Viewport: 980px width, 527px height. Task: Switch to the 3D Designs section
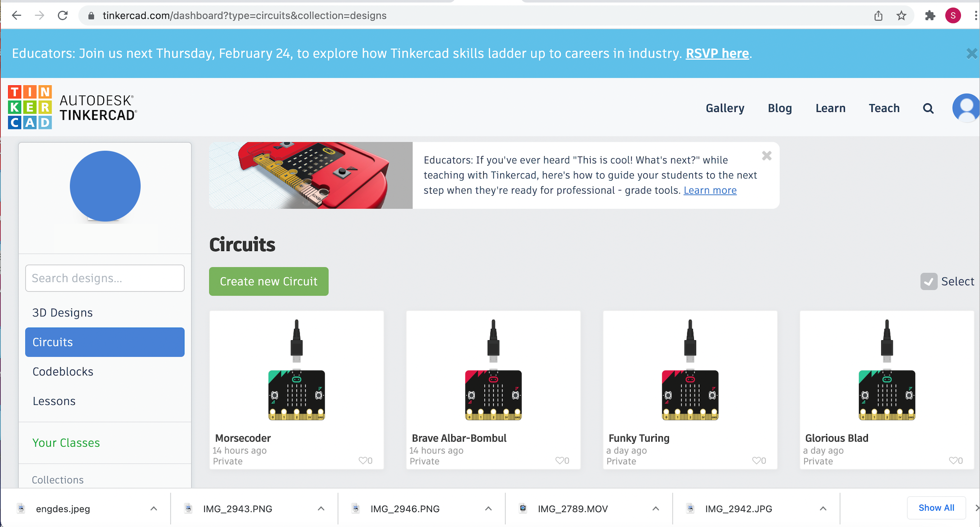pyautogui.click(x=62, y=312)
